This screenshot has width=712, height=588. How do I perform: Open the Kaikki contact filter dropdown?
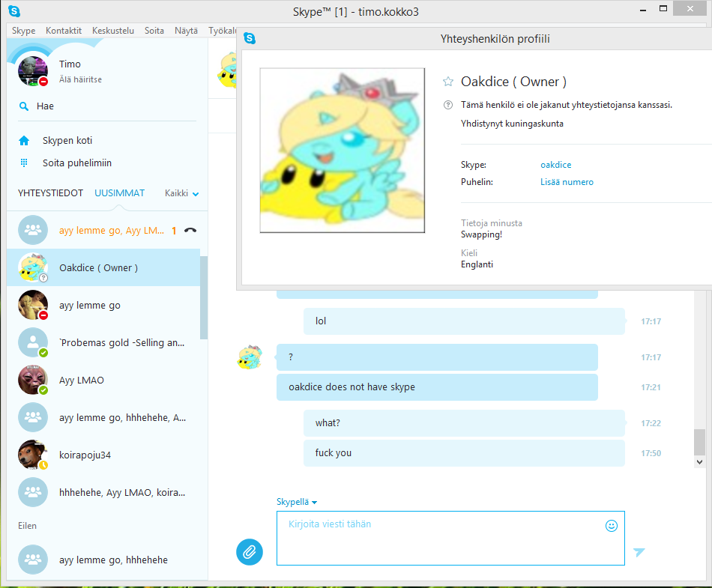pyautogui.click(x=181, y=193)
